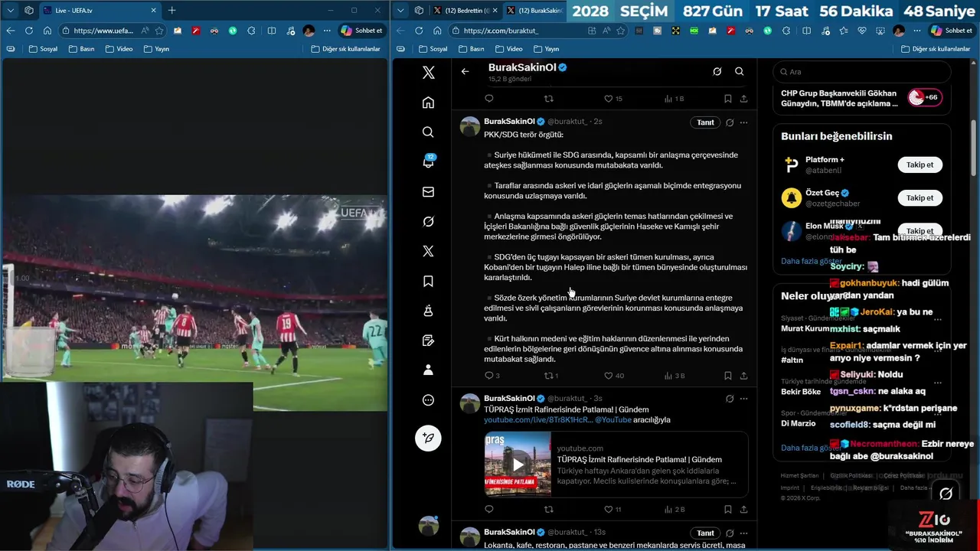The image size is (980, 551).
Task: Repost the TÜPRAŞ İzmit Rafinerisi tweet
Action: (548, 509)
